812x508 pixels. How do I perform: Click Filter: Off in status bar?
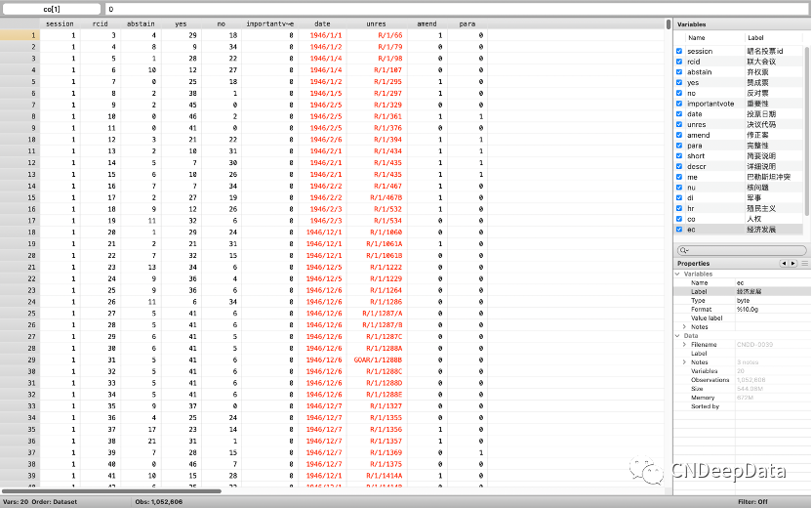752,502
